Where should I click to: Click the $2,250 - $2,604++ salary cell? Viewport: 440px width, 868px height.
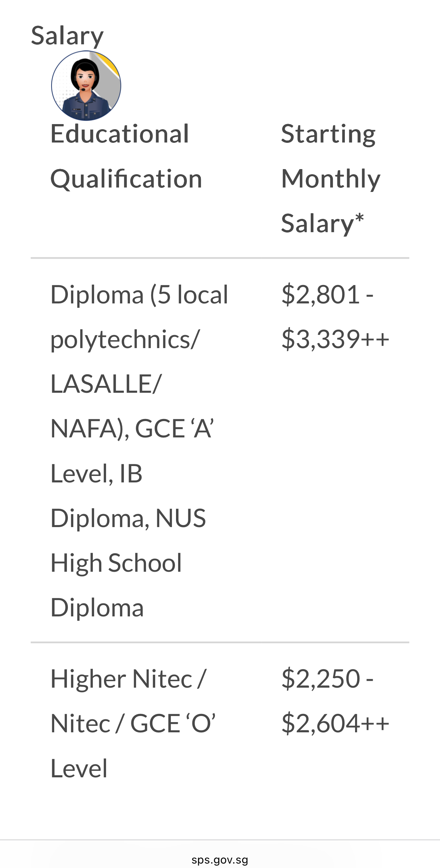[335, 701]
